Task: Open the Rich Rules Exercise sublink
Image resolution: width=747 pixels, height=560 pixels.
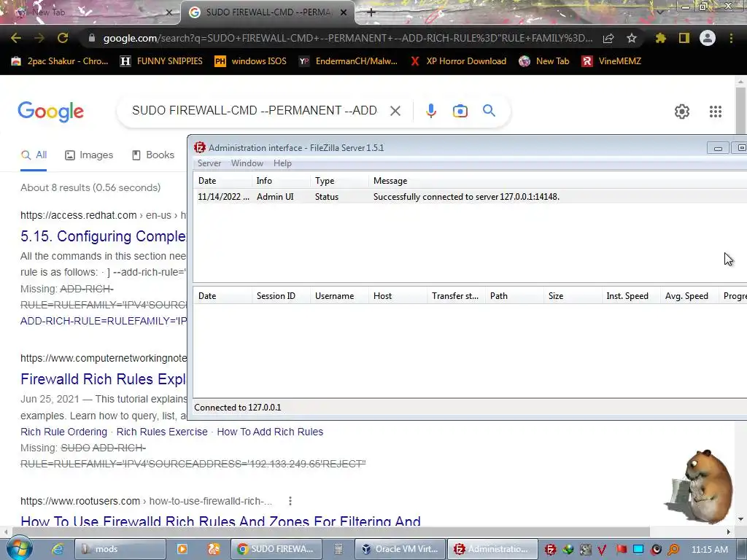Action: [x=162, y=432]
